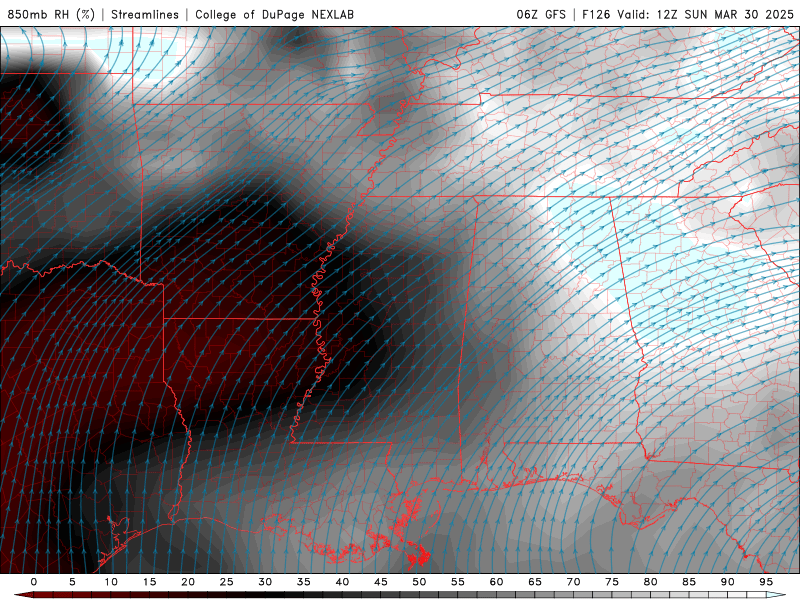Click the colorbar label "45"

(x=381, y=582)
